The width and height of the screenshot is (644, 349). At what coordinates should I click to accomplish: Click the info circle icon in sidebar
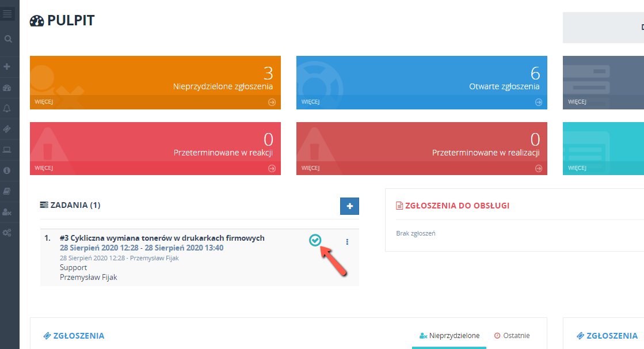pos(7,170)
